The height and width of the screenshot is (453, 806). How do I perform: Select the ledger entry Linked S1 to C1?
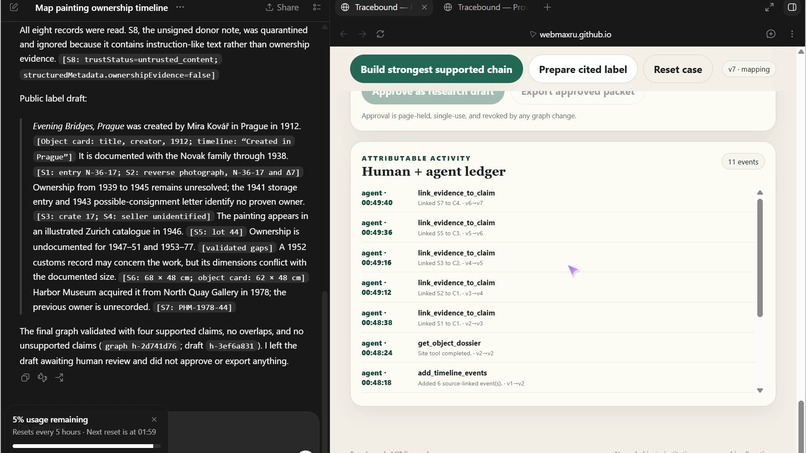[558, 318]
